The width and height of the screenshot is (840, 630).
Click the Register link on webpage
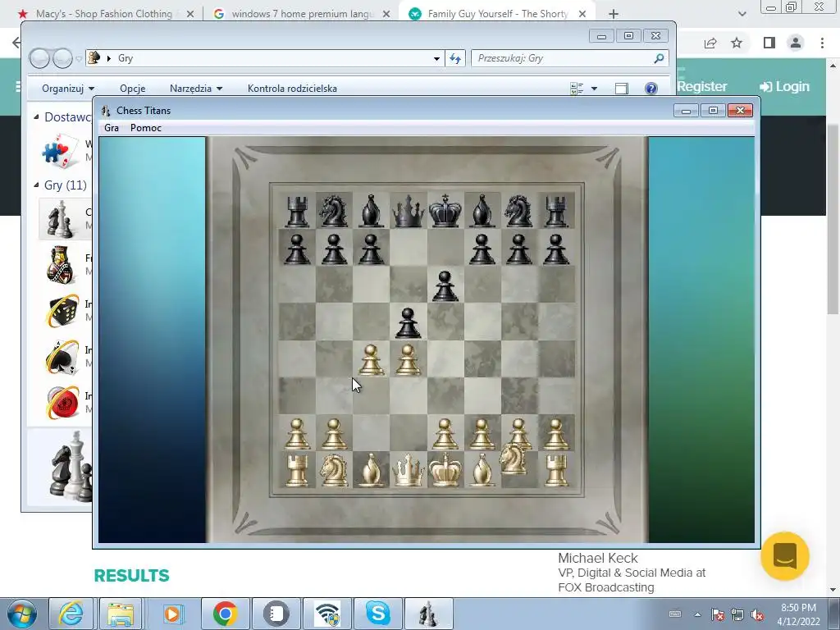click(702, 86)
